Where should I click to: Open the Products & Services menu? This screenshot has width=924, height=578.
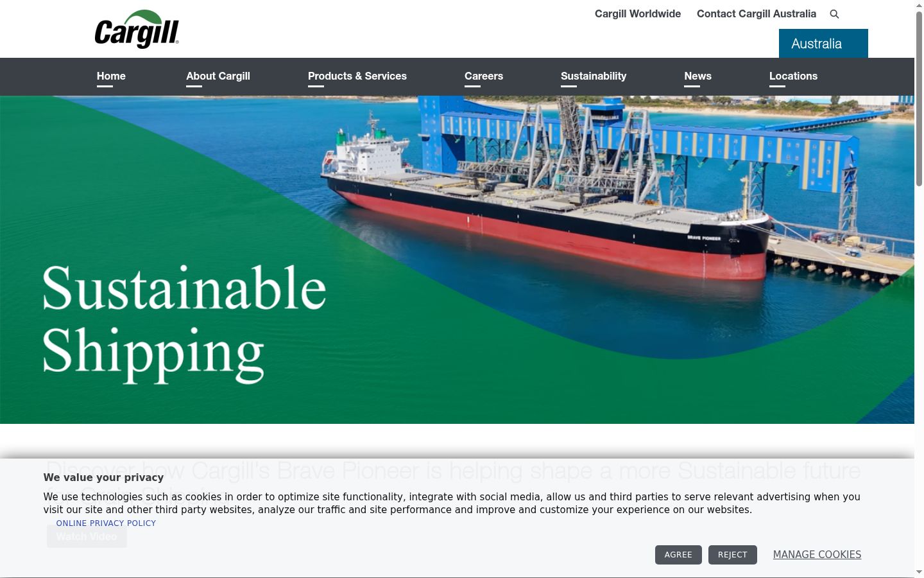357,76
